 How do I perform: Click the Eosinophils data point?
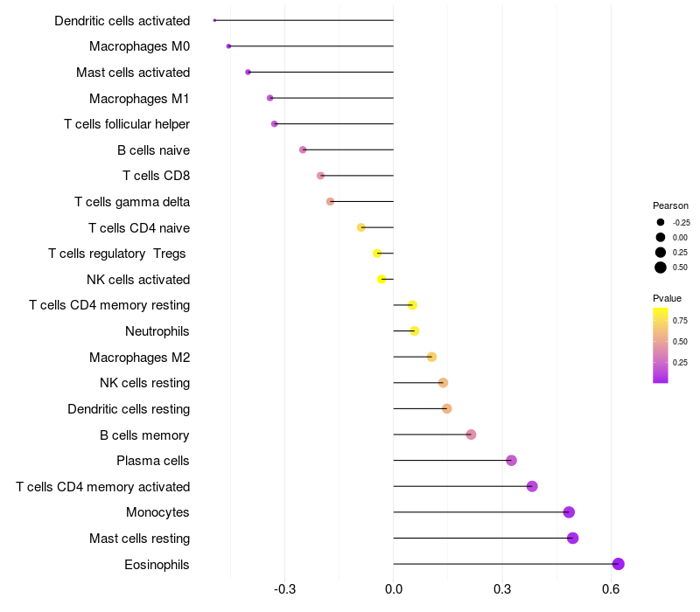click(x=618, y=564)
